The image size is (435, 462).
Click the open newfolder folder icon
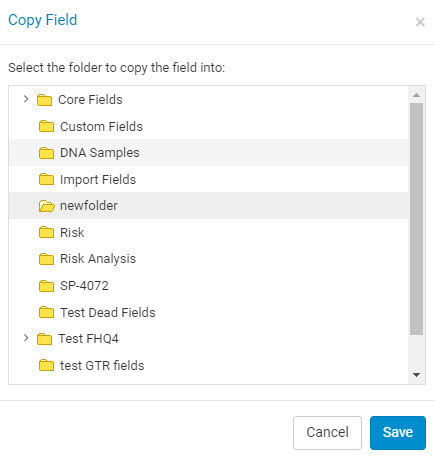point(46,206)
